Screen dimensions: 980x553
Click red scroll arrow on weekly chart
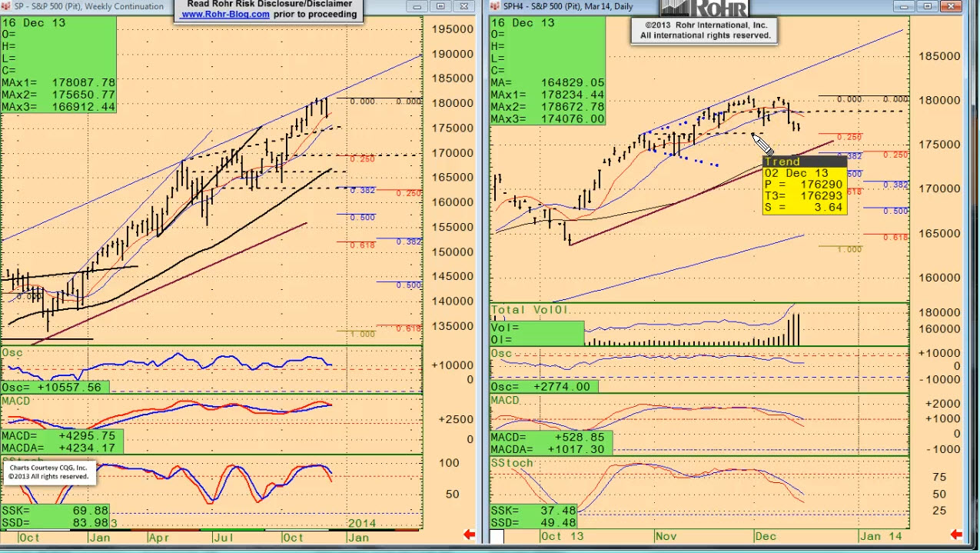tap(468, 535)
